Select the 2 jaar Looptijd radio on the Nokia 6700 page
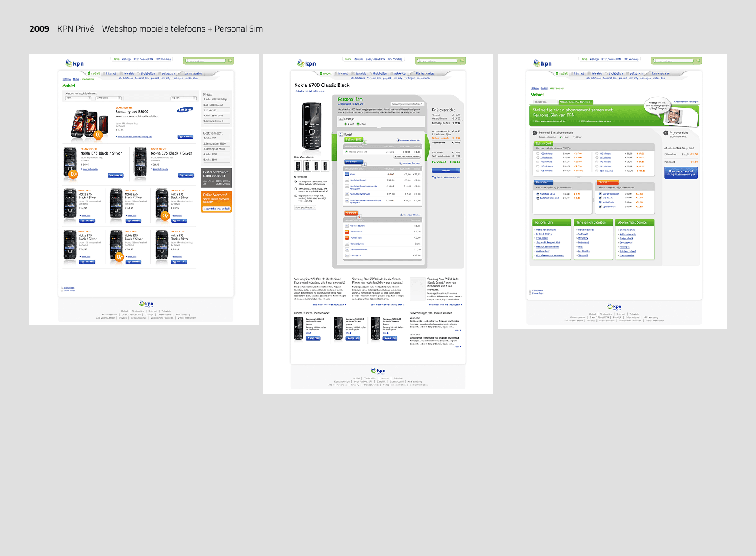The width and height of the screenshot is (756, 556). pyautogui.click(x=358, y=124)
